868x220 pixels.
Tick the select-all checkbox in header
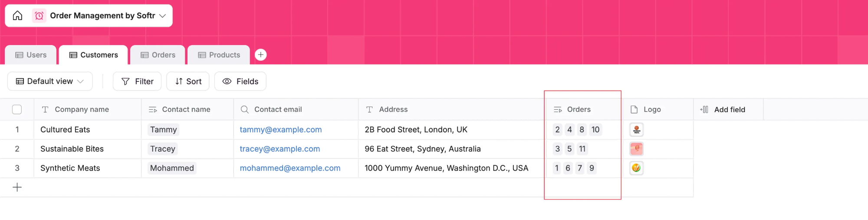tap(17, 110)
